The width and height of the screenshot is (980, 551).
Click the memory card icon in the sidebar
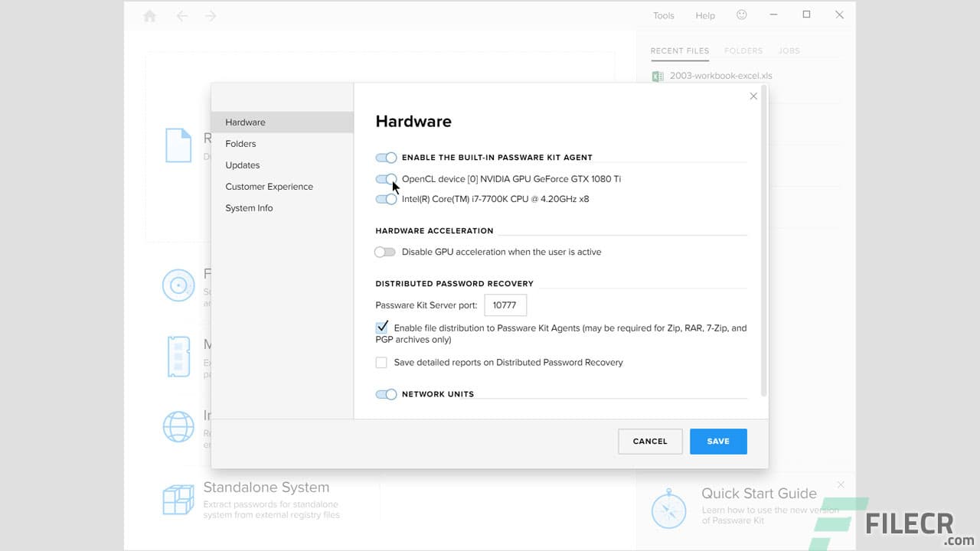tap(178, 356)
